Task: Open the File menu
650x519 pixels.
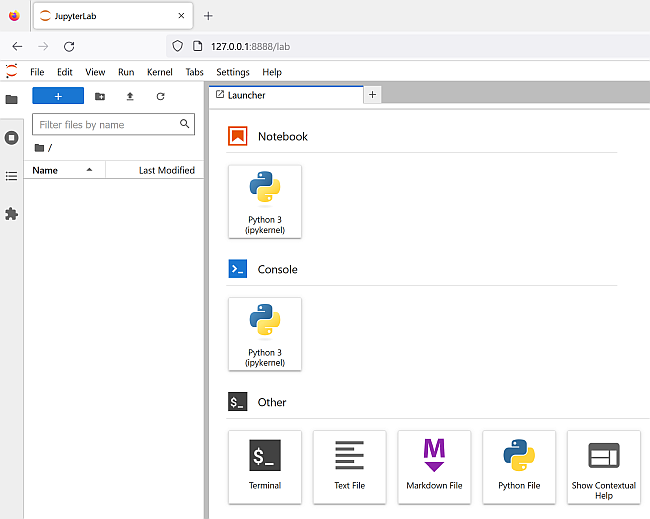Action: (37, 72)
